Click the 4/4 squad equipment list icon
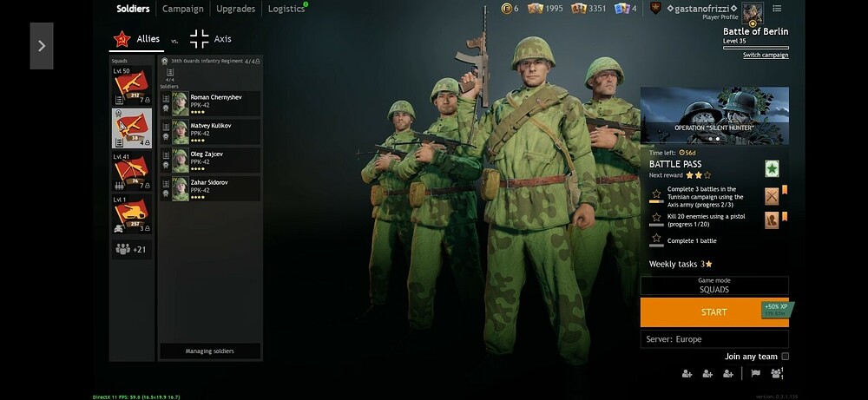This screenshot has height=400, width=868. point(170,72)
